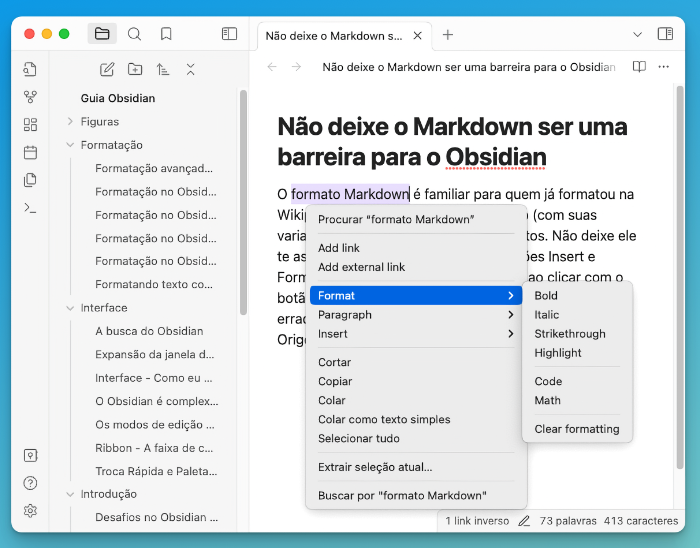Viewport: 700px width, 548px height.
Task: Click Cortar in context menu
Action: [x=416, y=362]
